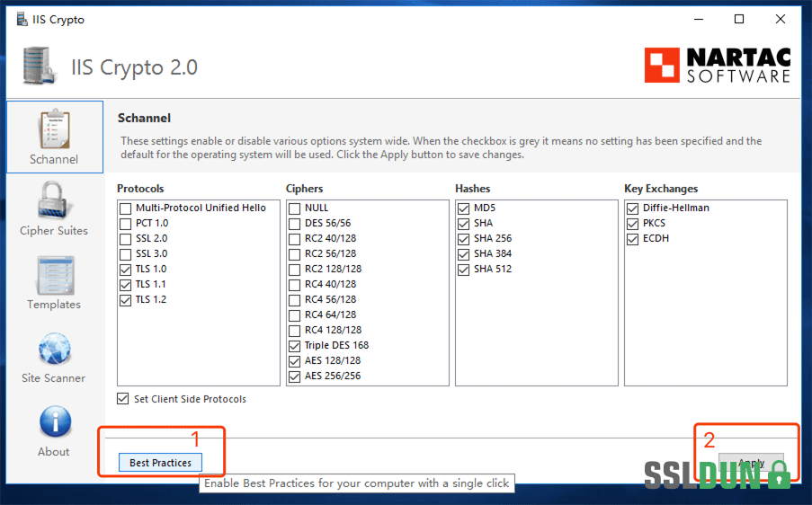
Task: Click the IIS Crypto 2.0 title text
Action: (x=135, y=67)
